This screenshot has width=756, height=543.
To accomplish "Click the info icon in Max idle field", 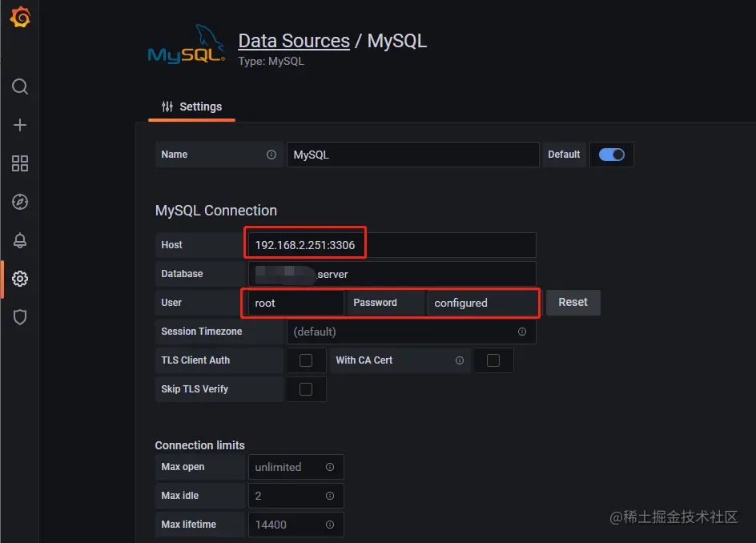I will pos(330,496).
